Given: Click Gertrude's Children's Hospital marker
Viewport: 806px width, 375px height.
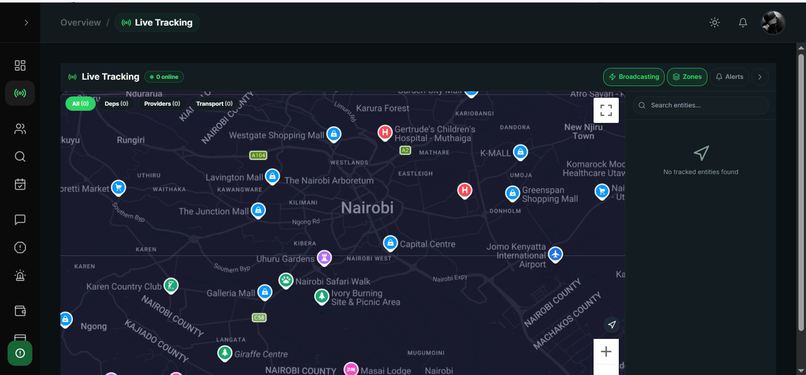Looking at the screenshot, I should [385, 133].
